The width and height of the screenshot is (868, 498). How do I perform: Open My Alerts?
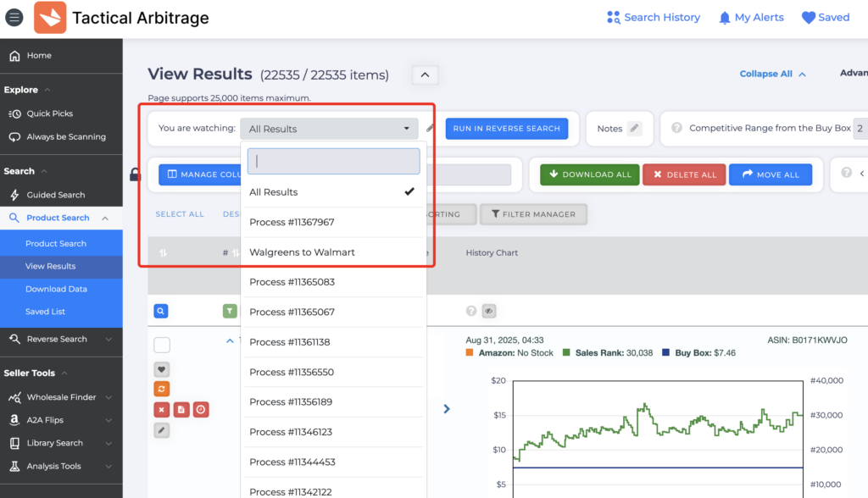click(x=751, y=18)
